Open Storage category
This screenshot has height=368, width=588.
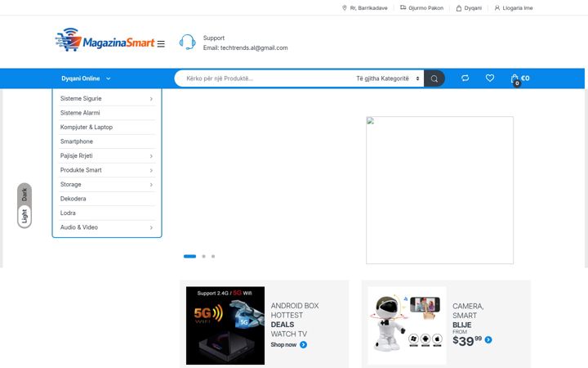[71, 184]
